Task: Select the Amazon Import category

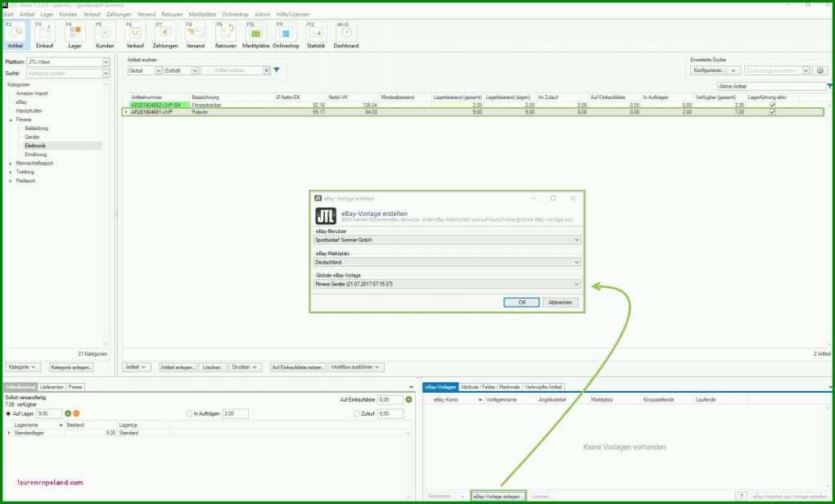Action: point(32,93)
